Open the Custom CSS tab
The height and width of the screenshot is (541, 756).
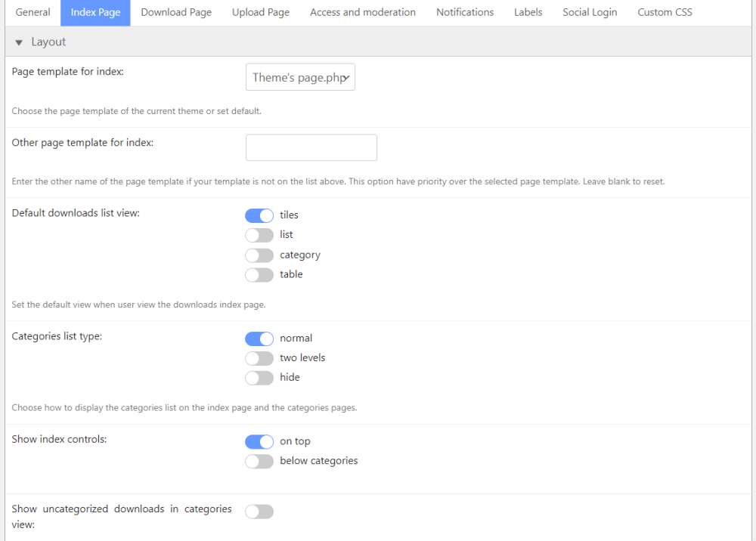[665, 13]
